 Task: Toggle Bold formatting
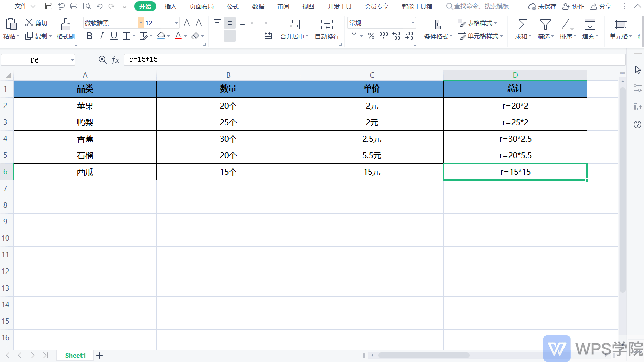(x=89, y=36)
